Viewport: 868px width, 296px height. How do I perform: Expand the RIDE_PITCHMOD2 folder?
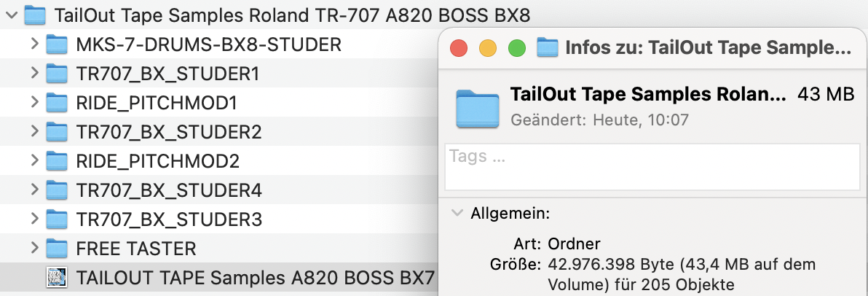coord(34,161)
